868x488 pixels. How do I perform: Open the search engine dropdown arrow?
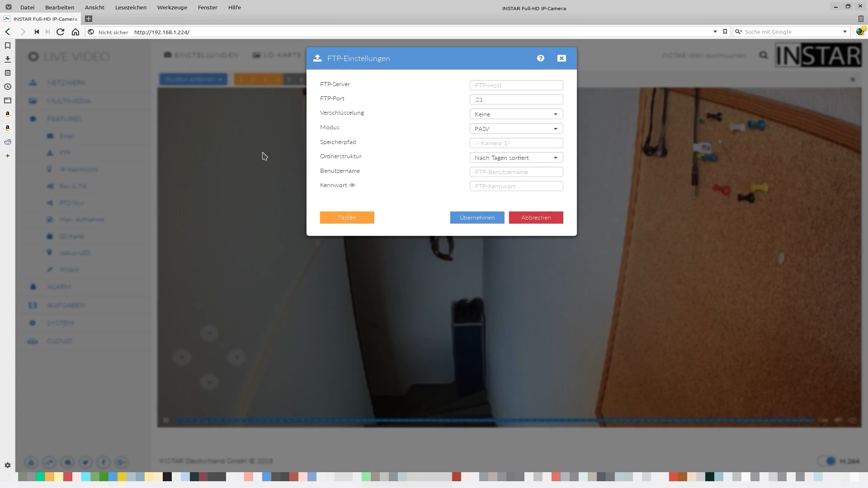(844, 32)
